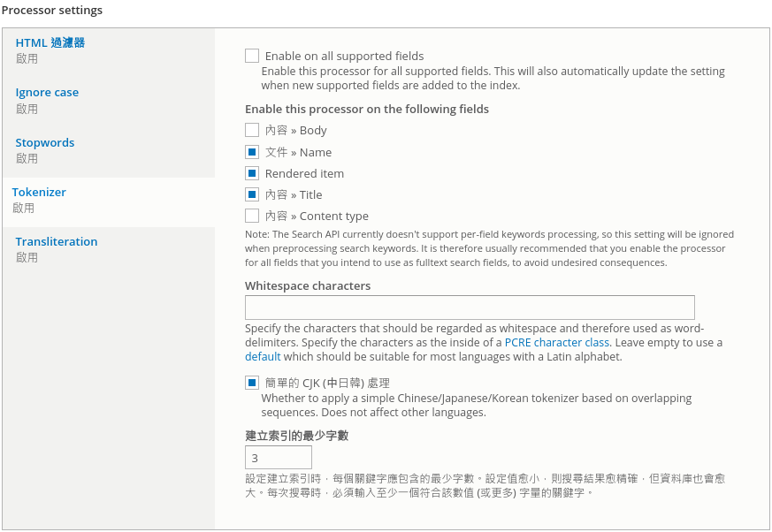Screen dimensions: 772x532
Task: Click the Whitespace characters text field
Action: pyautogui.click(x=470, y=308)
